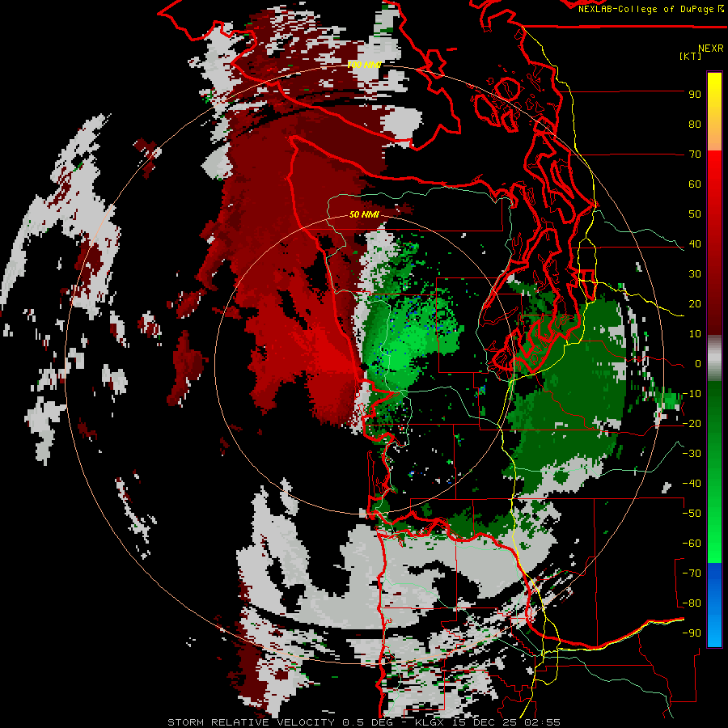The height and width of the screenshot is (728, 728).
Task: Click the 100 NMI range ring label
Action: pos(365,65)
